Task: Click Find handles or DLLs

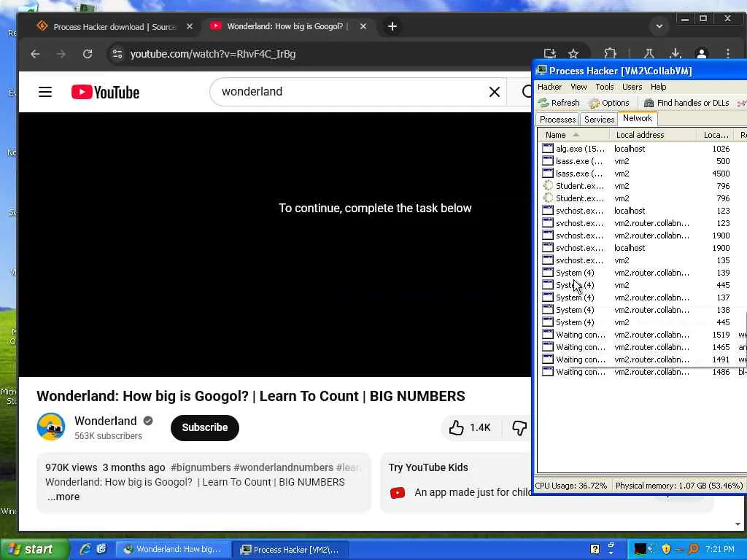Action: [686, 103]
